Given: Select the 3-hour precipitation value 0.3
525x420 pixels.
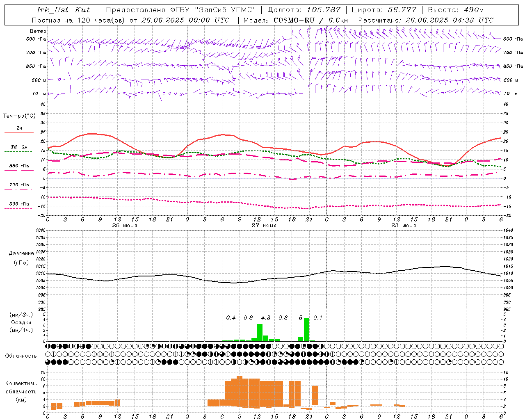Looking at the screenshot, I should pyautogui.click(x=283, y=318).
